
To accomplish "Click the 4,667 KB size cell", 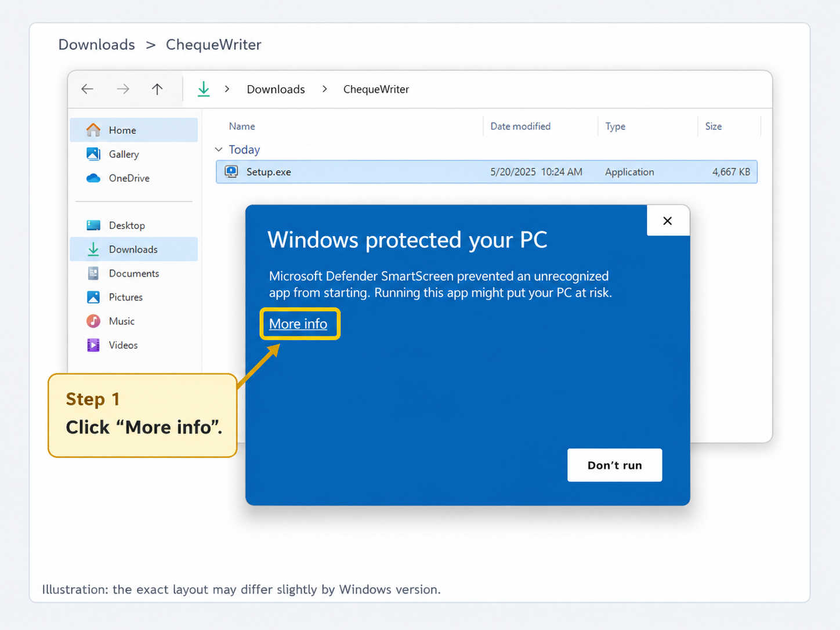I will tap(731, 172).
